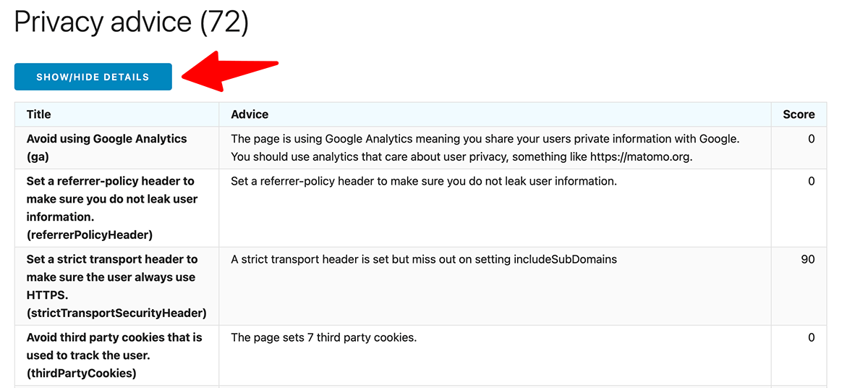The image size is (868, 388).
Task: Click the third party cookies score 0
Action: (x=812, y=337)
